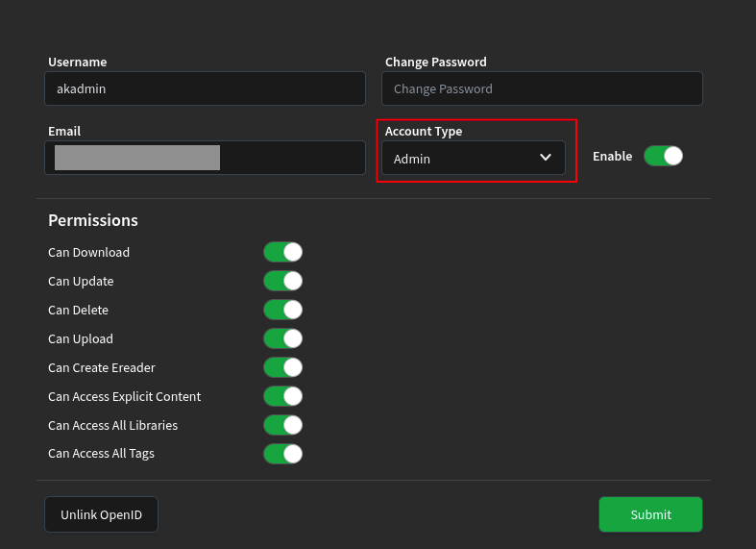The image size is (756, 549).
Task: Click the Account Type label text
Action: coord(424,131)
